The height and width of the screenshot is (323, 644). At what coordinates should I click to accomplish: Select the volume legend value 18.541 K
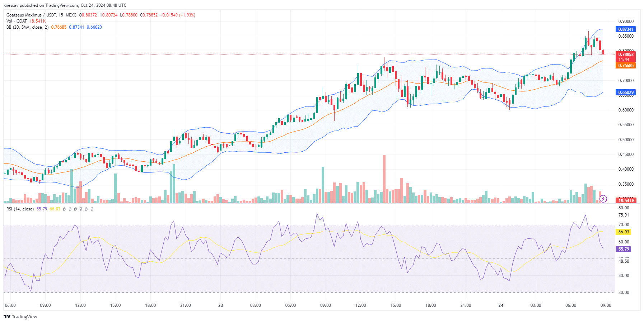click(x=38, y=21)
